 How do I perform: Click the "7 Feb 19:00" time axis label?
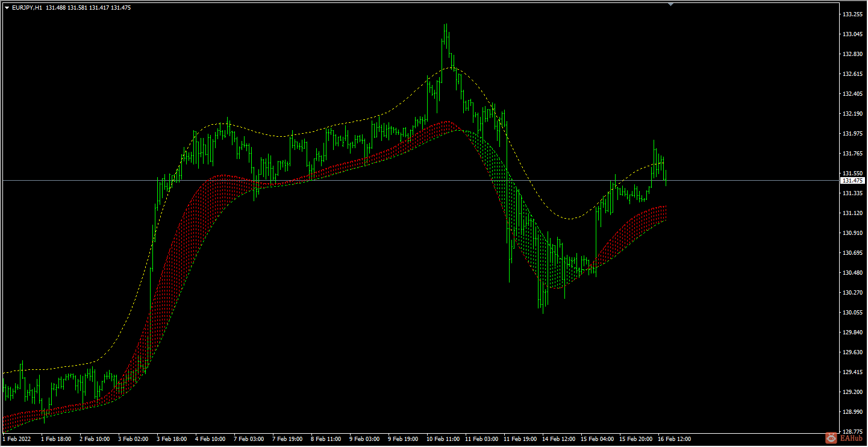click(287, 439)
